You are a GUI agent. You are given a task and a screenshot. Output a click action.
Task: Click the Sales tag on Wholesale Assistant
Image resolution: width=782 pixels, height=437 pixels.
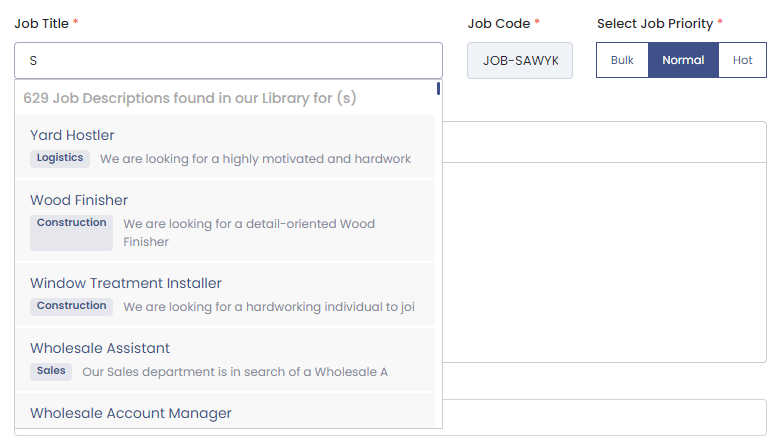[x=51, y=371]
